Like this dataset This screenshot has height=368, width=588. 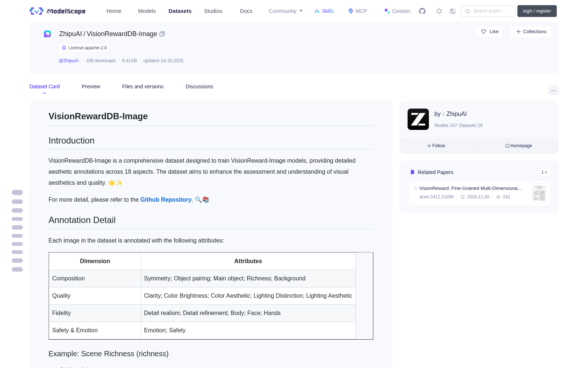tap(489, 32)
